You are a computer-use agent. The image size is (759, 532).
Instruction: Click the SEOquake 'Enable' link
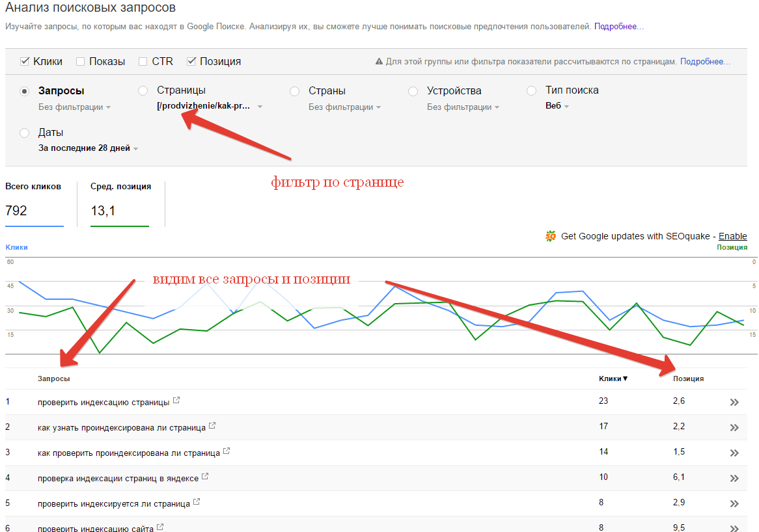(x=732, y=236)
